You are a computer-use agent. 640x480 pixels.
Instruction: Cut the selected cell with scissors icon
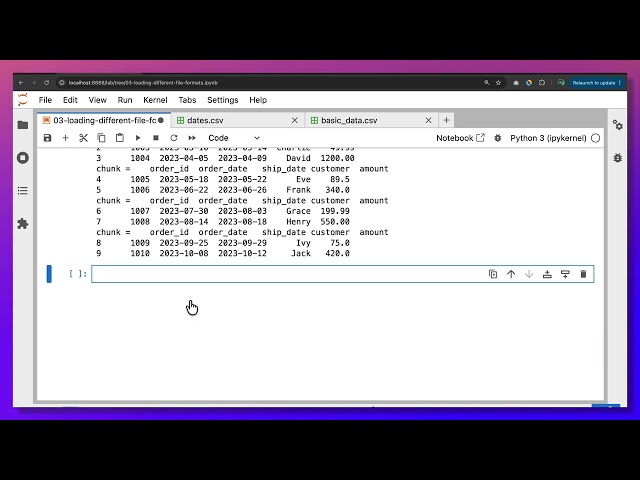tap(83, 138)
